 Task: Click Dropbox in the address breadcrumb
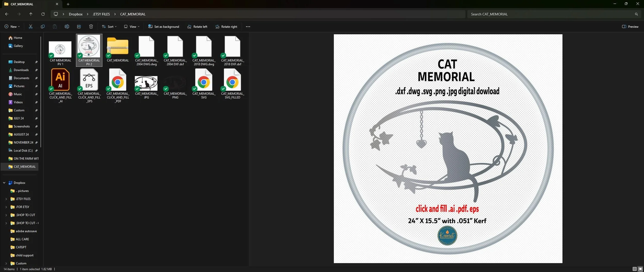(75, 14)
